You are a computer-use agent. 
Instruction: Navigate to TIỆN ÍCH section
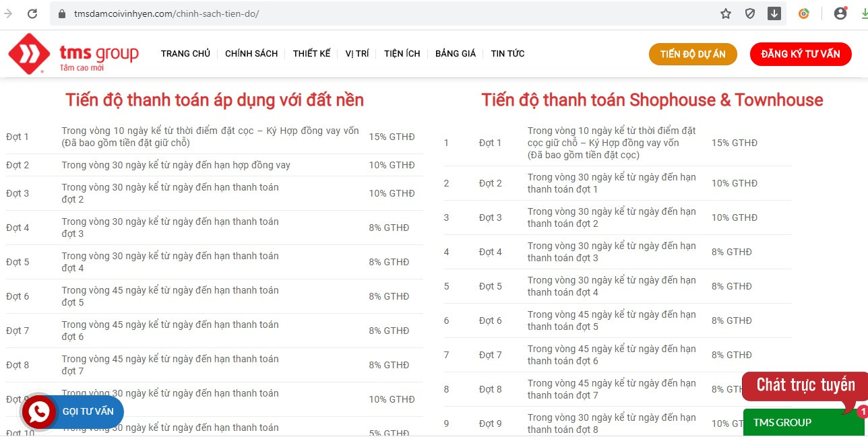tap(402, 54)
